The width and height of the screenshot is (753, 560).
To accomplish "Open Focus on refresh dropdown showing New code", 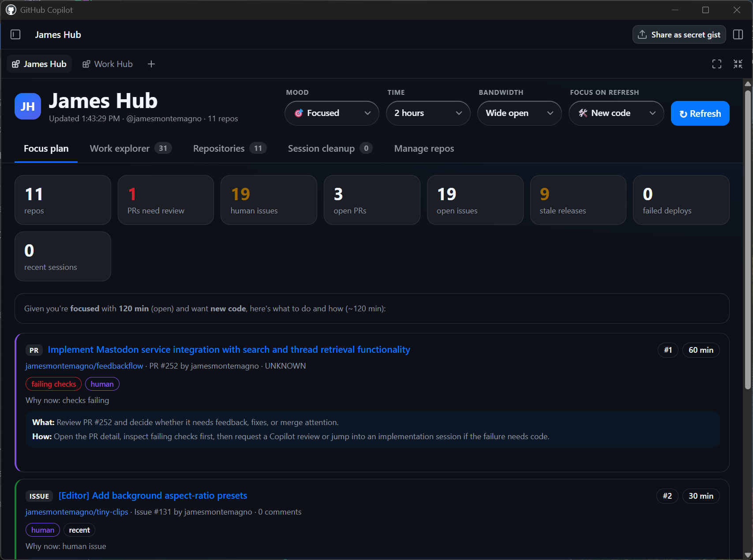I will point(616,113).
